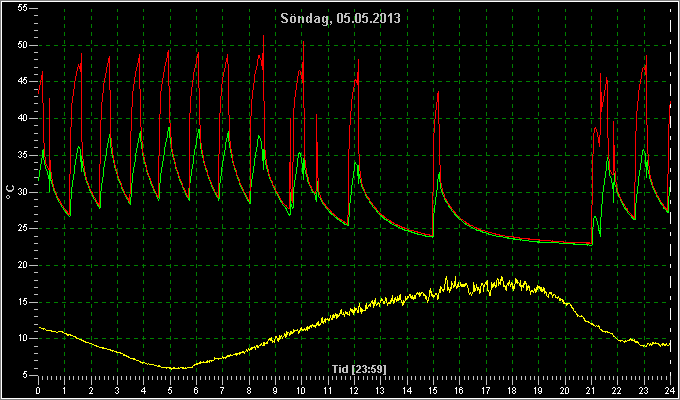The height and width of the screenshot is (400, 680).
Task: Click the Tid [23:59] time label
Action: tap(359, 369)
